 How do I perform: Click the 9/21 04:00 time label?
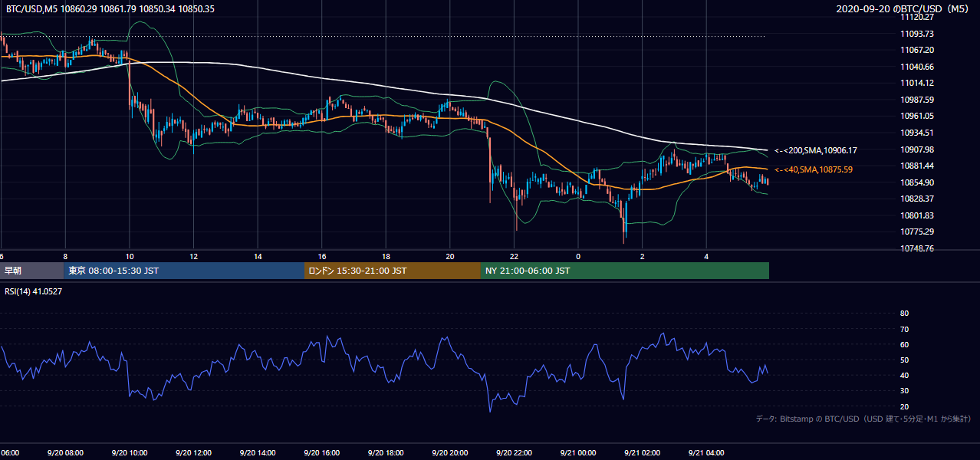[x=705, y=453]
